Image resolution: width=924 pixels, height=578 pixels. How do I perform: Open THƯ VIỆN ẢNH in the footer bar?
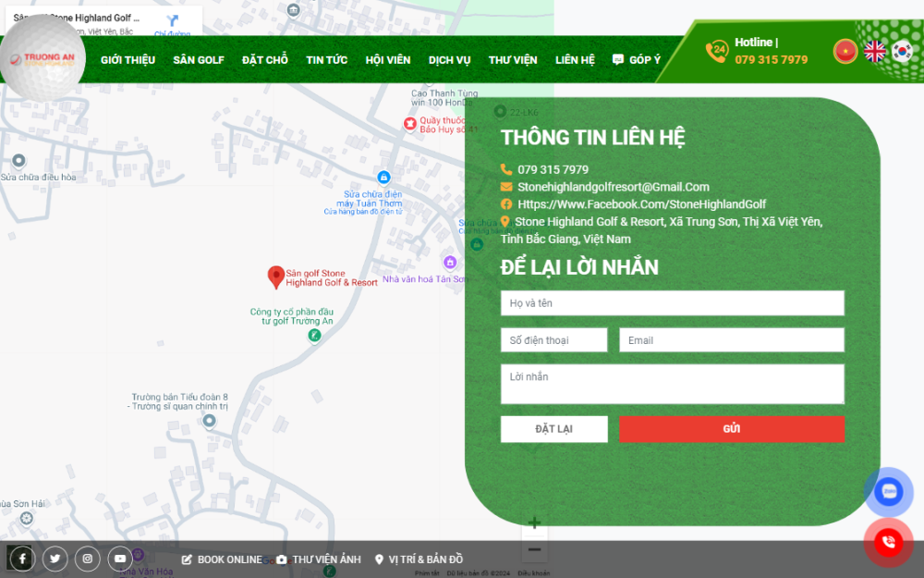pos(319,560)
